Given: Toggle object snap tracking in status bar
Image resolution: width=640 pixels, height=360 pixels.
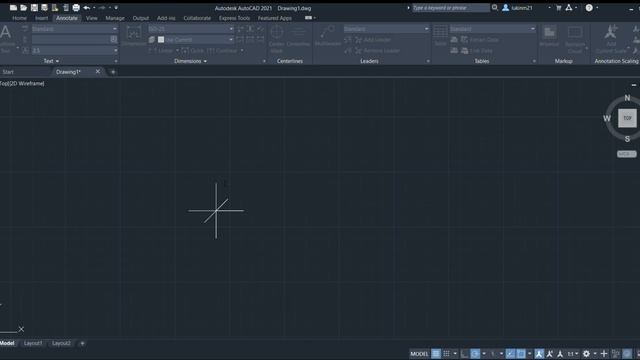Looking at the screenshot, I should (x=510, y=354).
